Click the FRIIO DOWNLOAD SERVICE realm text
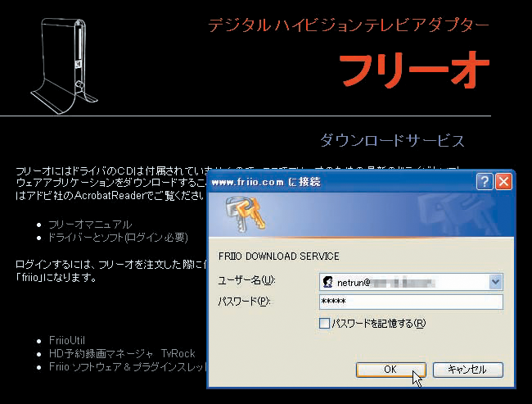Image resolution: width=532 pixels, height=404 pixels. pyautogui.click(x=278, y=256)
